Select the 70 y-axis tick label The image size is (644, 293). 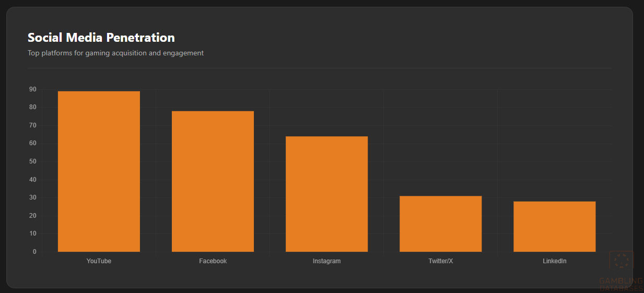pos(33,125)
